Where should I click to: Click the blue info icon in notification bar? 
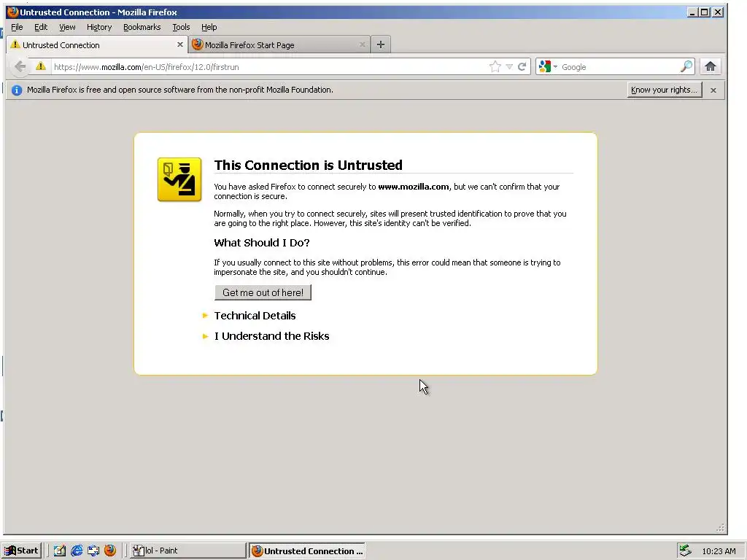17,90
